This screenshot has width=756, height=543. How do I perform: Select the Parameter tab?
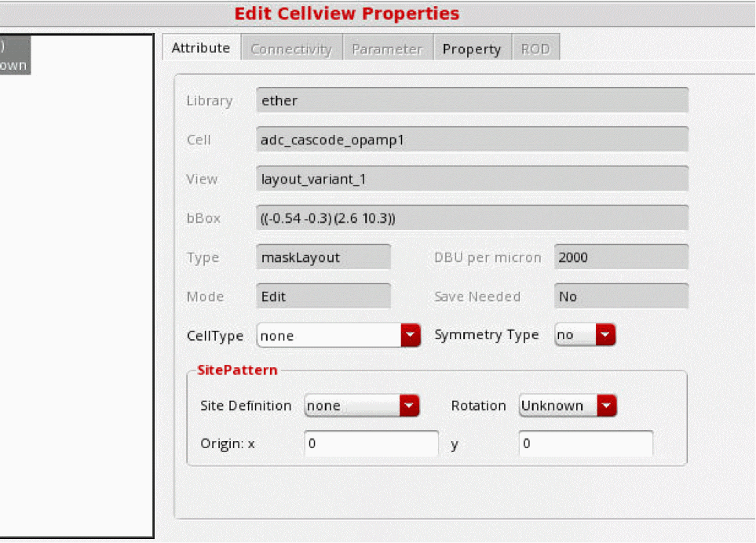(387, 49)
